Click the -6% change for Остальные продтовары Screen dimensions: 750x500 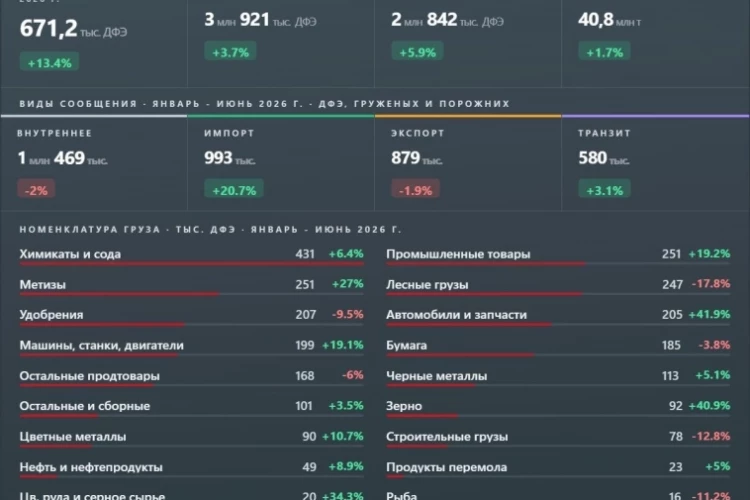point(353,375)
